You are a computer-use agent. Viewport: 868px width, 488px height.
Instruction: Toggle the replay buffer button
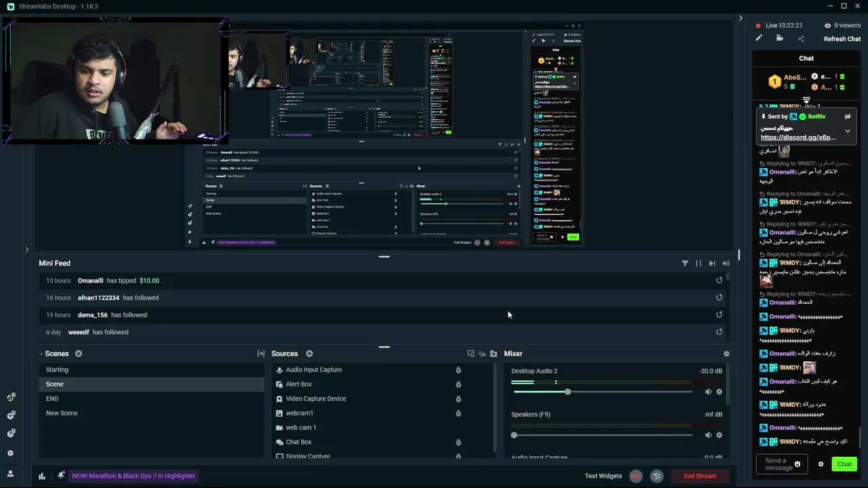pyautogui.click(x=656, y=476)
